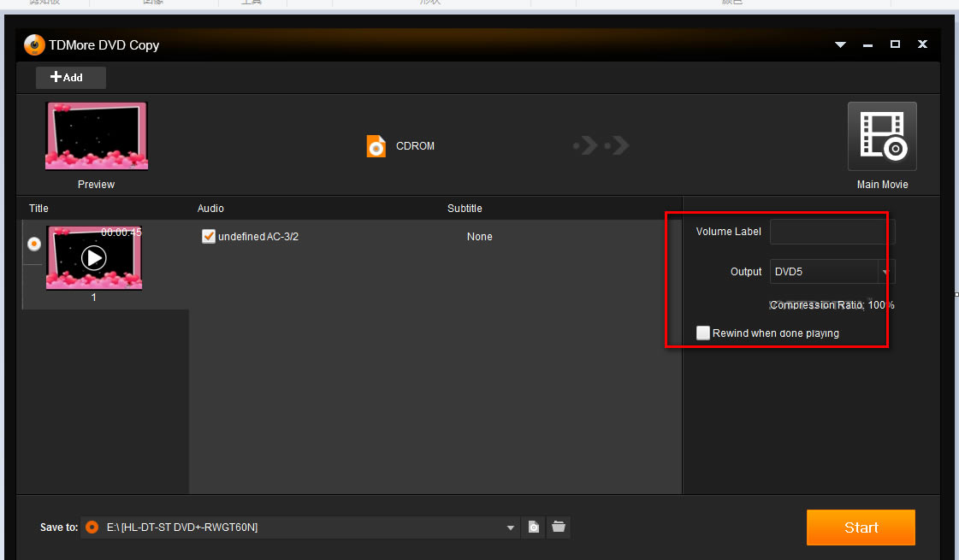Screen dimensions: 959x560
Task: Click the orange Start button
Action: [861, 527]
